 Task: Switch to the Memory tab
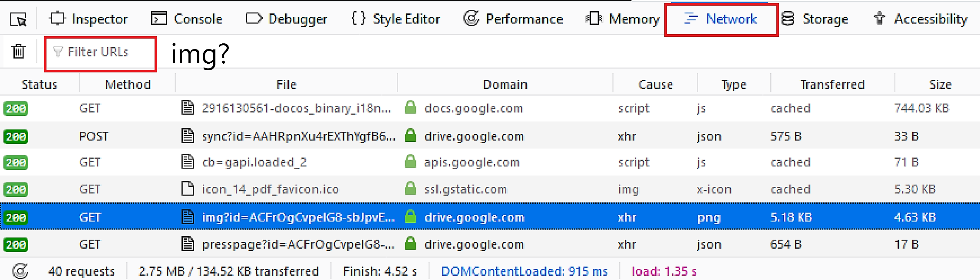623,19
